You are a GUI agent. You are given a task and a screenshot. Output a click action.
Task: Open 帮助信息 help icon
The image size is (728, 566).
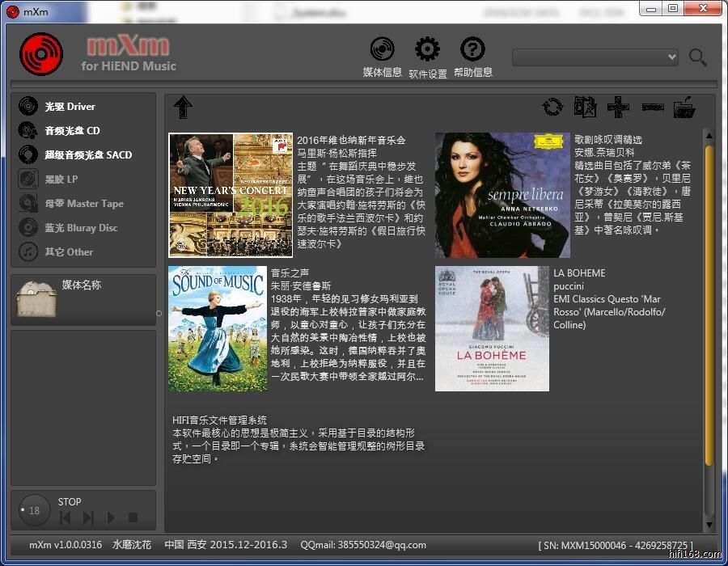472,50
